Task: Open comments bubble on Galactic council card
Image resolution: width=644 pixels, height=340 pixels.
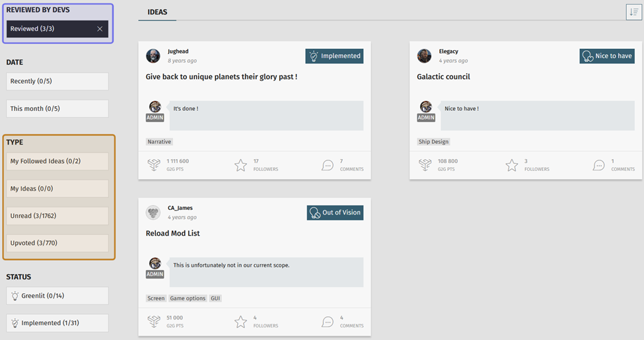Action: [598, 165]
